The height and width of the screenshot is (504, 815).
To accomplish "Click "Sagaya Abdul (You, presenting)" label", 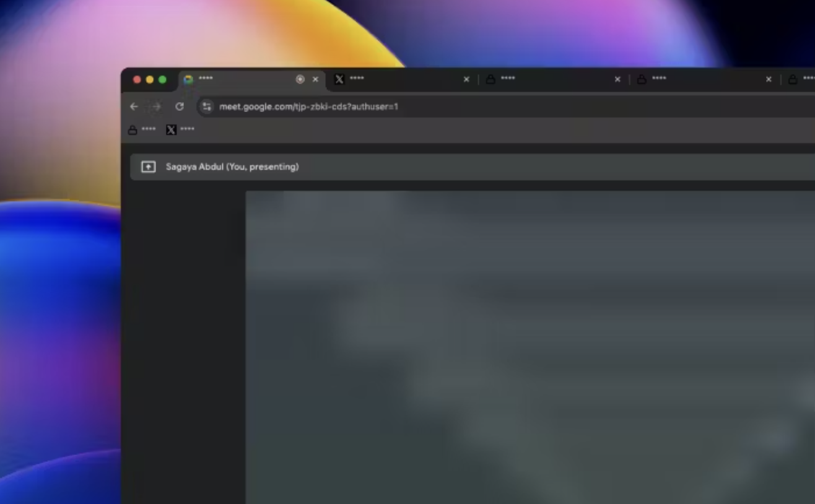I will [x=232, y=167].
